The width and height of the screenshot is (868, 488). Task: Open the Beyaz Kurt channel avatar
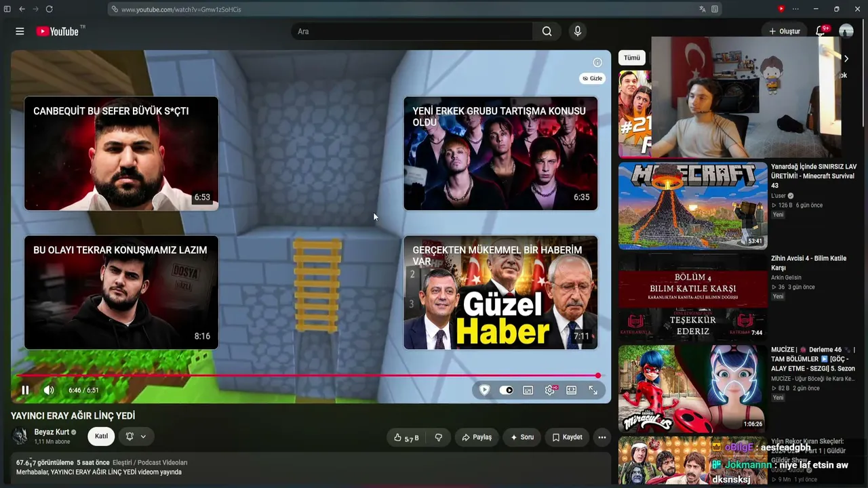[20, 436]
